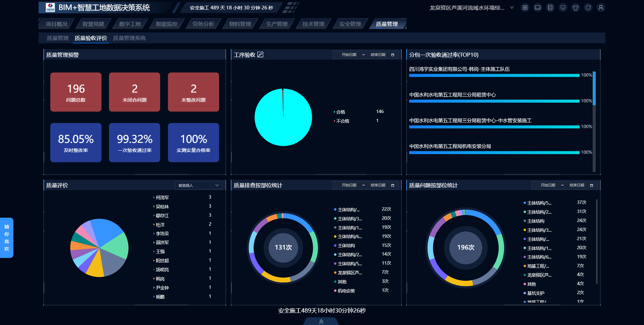Viewport: 644px width, 325px height.
Task: Open the 被表扬人 dropdown
Action: point(198,185)
